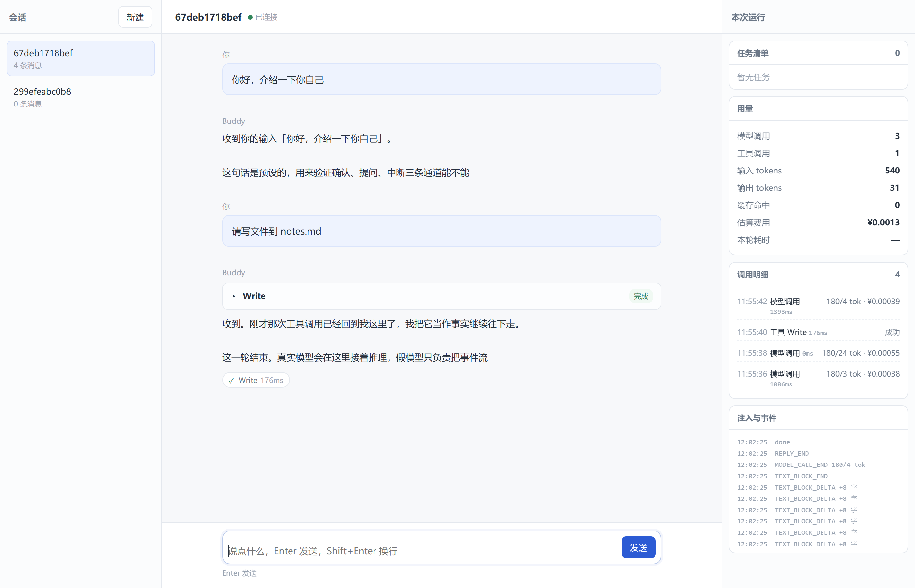Click the user message 你好，介绍一下你自己

[441, 79]
